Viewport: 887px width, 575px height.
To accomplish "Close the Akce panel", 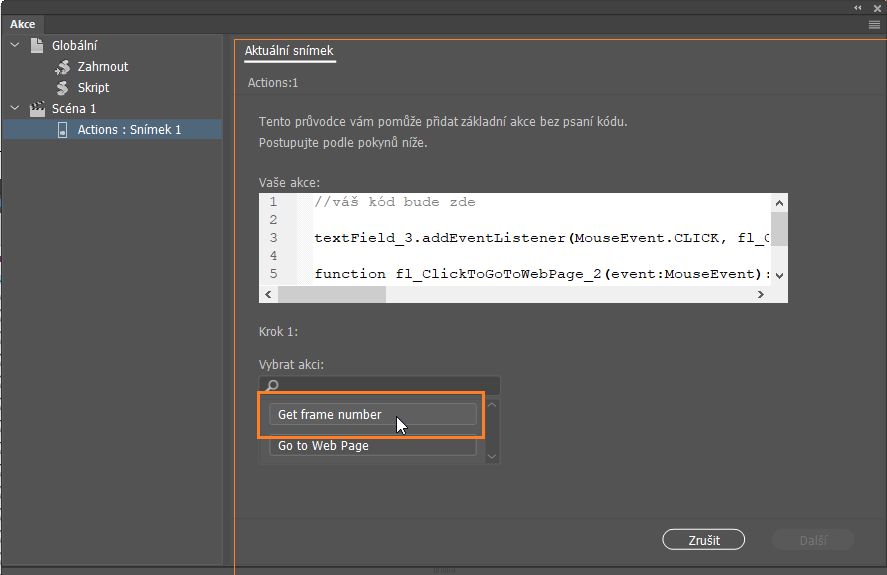I will click(877, 8).
